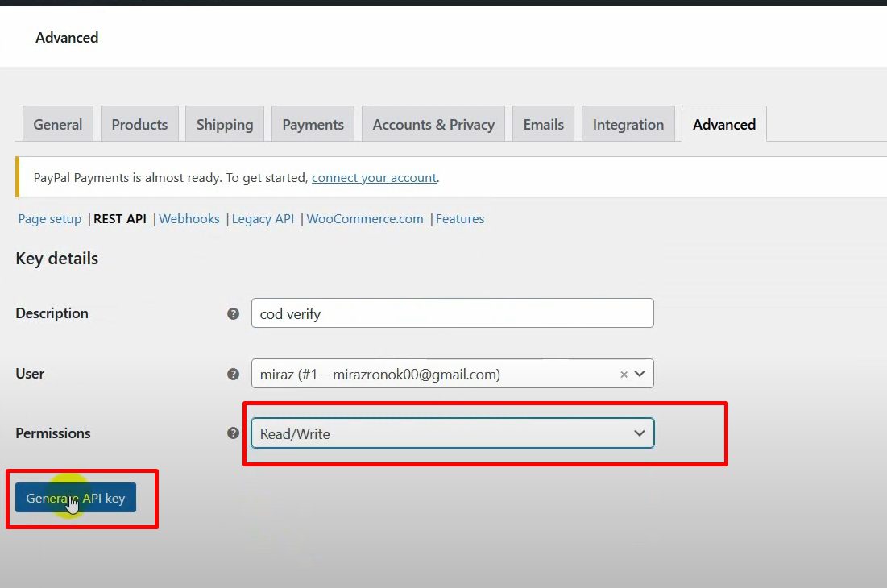Open the Page setup section link
The width and height of the screenshot is (887, 588).
click(x=50, y=219)
